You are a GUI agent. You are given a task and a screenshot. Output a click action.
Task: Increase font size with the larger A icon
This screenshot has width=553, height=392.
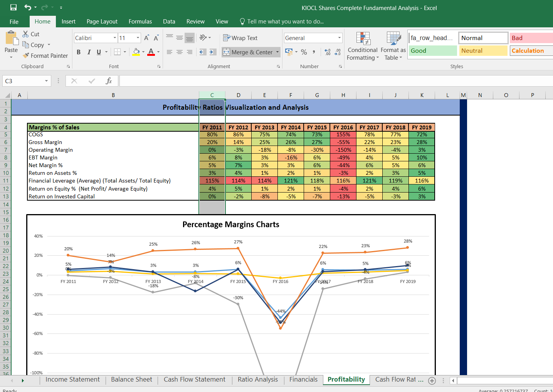tap(146, 38)
